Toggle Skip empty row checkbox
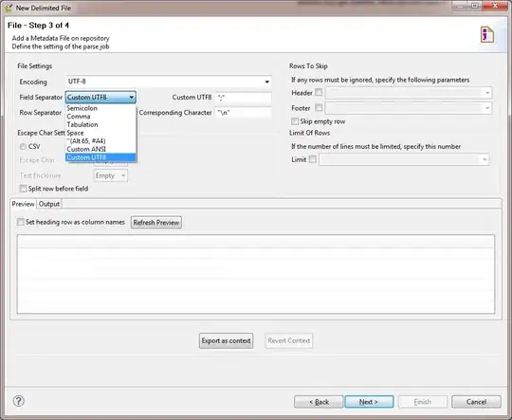Image resolution: width=512 pixels, height=420 pixels. click(295, 121)
